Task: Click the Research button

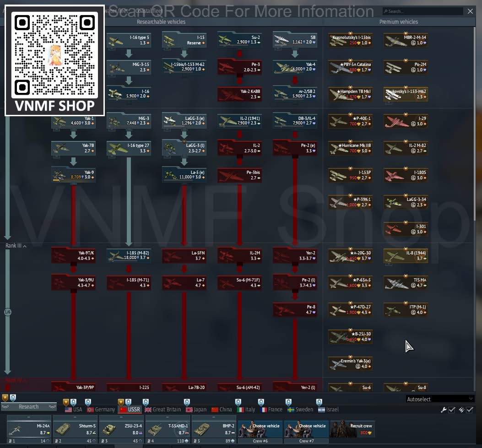Action: click(x=28, y=407)
